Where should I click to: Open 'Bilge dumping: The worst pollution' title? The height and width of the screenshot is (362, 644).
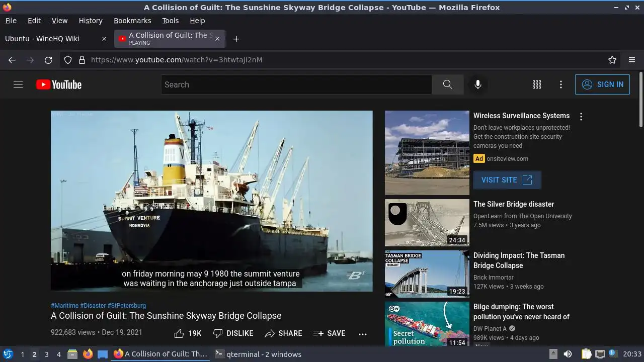(521, 312)
